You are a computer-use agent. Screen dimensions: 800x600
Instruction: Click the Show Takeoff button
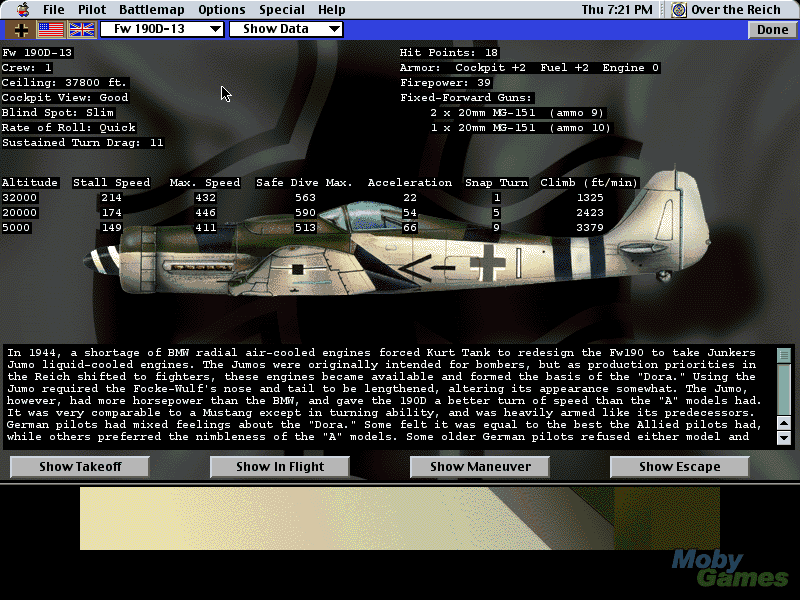point(80,467)
